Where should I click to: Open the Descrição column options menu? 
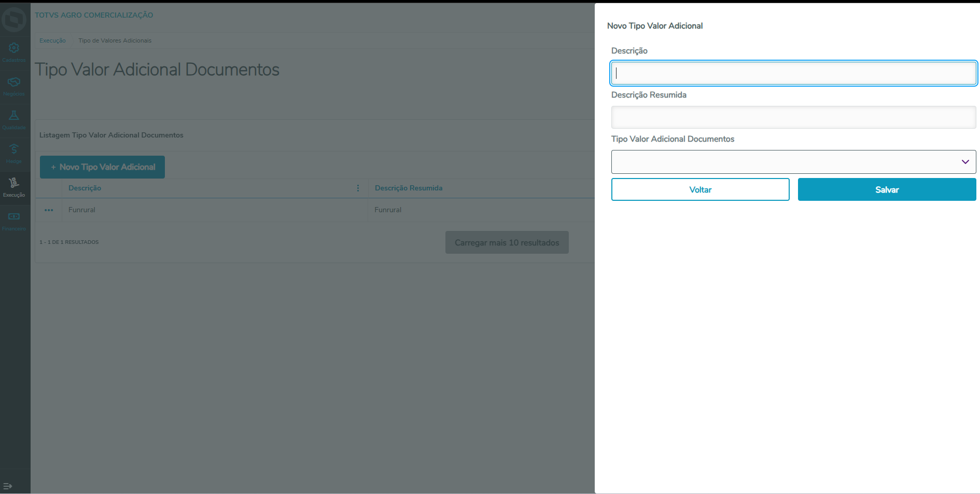358,188
